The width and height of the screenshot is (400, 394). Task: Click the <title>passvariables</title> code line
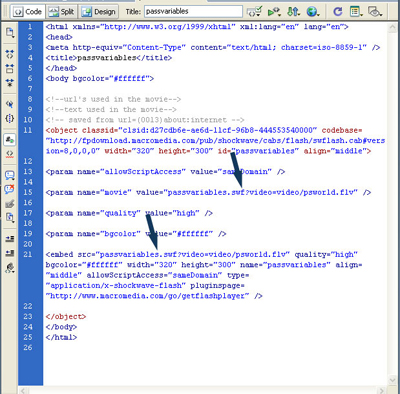[x=109, y=58]
